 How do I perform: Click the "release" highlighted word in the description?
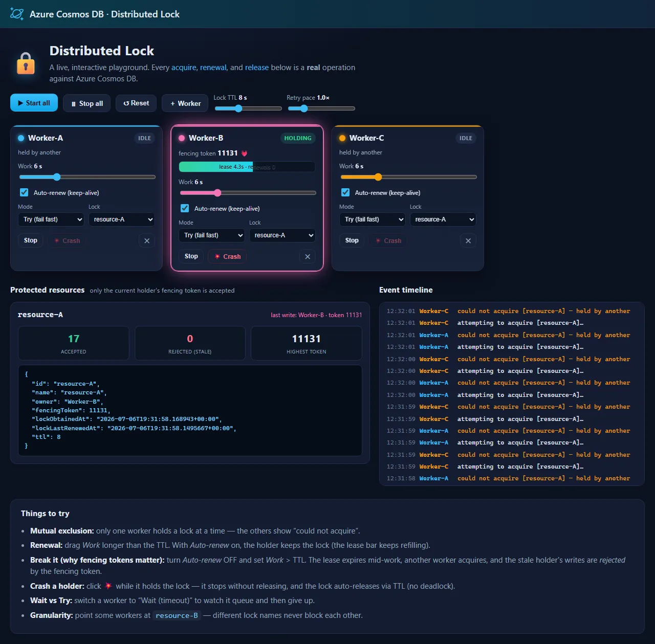click(257, 68)
